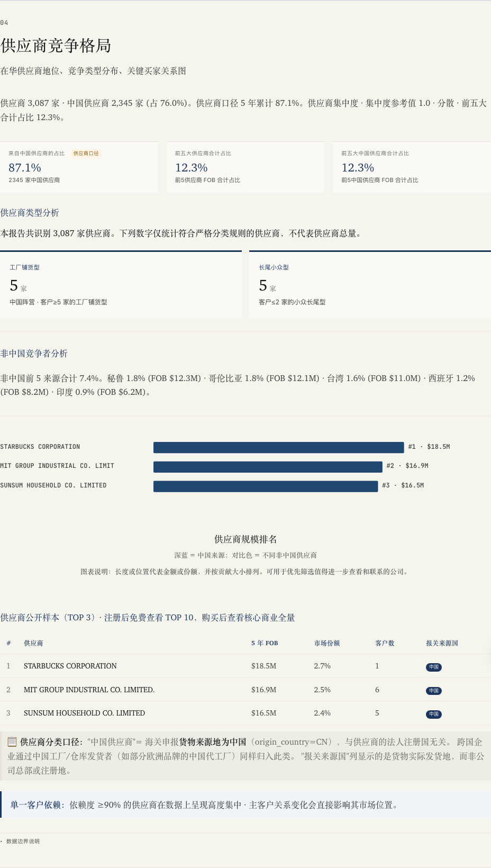The height and width of the screenshot is (868, 491).
Task: Click SUNSUM HOUSEHOLD CO. LIMITED table cell
Action: [x=84, y=713]
